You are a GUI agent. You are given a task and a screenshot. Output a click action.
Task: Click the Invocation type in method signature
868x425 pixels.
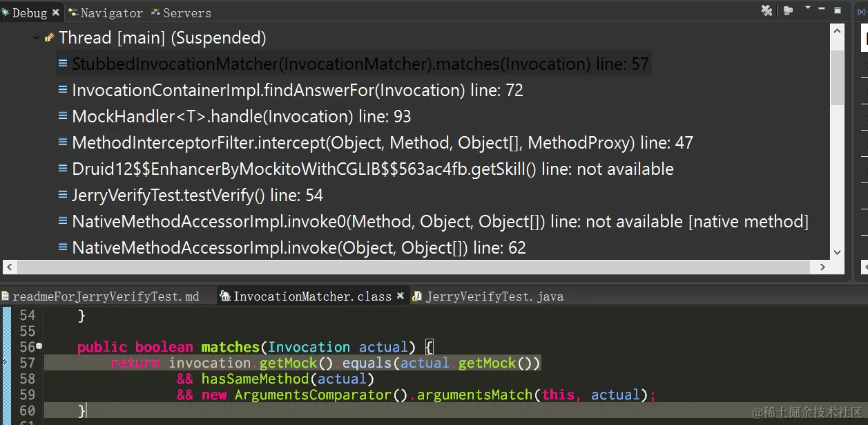pyautogui.click(x=309, y=347)
